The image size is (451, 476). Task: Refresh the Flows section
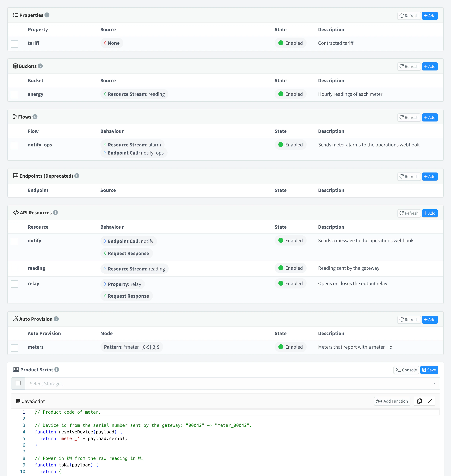point(409,117)
